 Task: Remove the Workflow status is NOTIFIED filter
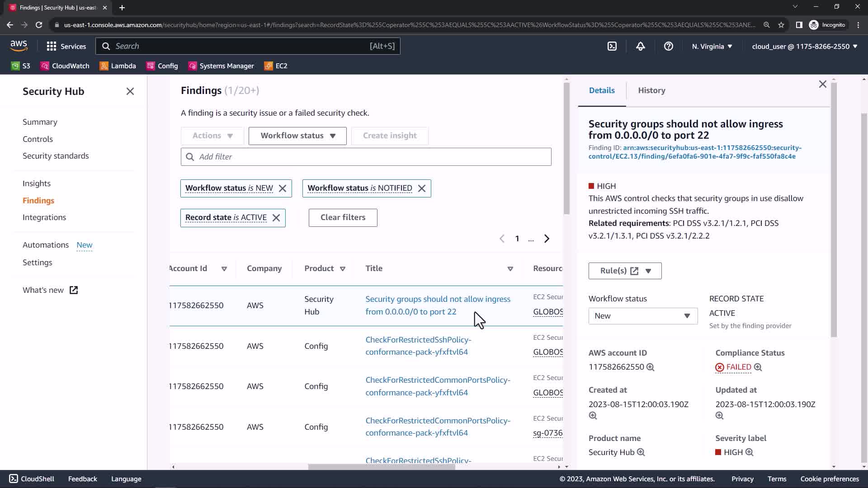[x=422, y=188]
